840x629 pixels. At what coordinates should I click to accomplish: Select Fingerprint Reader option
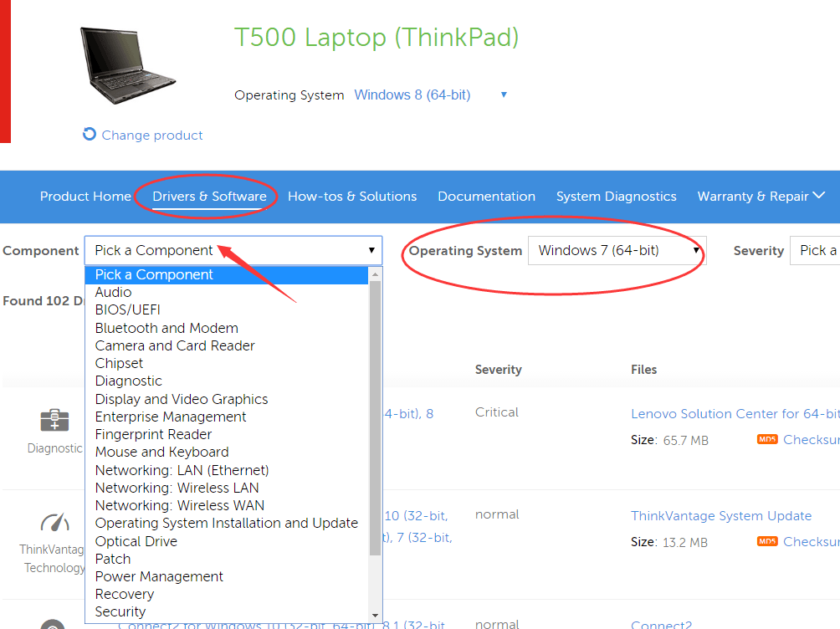[227, 434]
